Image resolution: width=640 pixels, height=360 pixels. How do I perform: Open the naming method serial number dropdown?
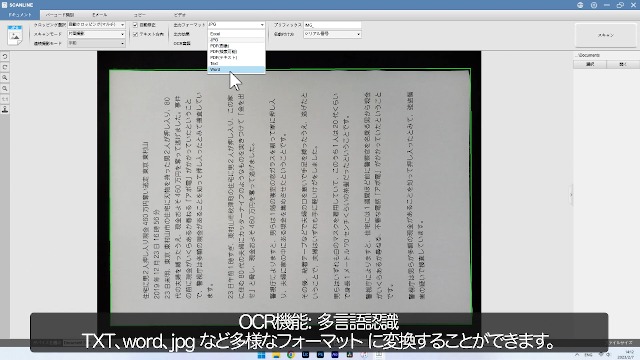click(x=332, y=34)
